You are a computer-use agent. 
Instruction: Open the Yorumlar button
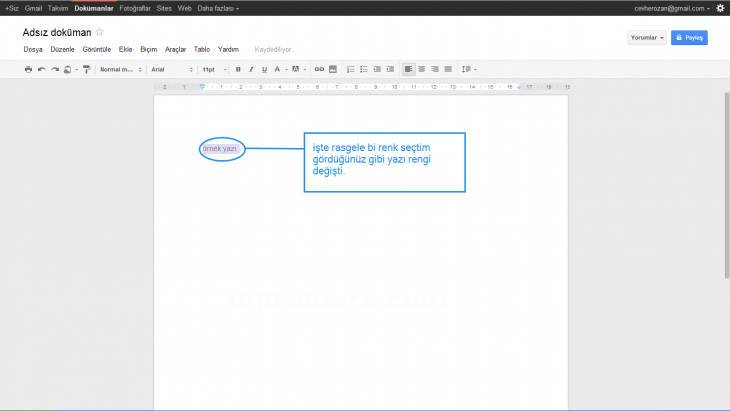click(646, 37)
